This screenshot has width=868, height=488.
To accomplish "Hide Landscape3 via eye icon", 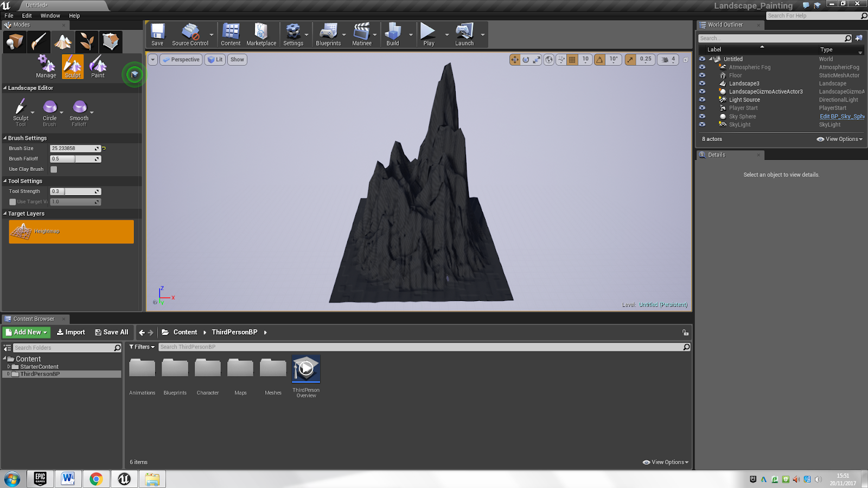I will point(702,84).
